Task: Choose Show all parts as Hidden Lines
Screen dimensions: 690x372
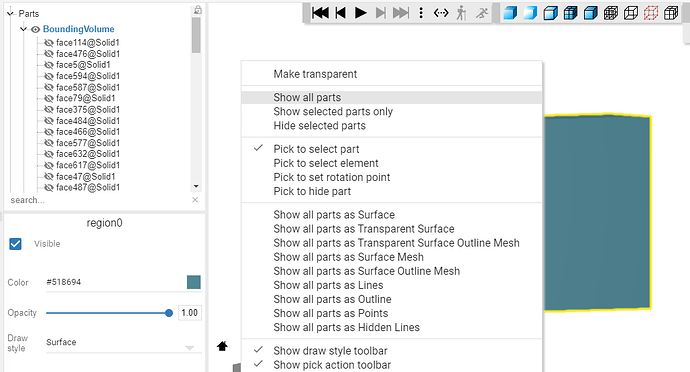Action: pos(392,328)
